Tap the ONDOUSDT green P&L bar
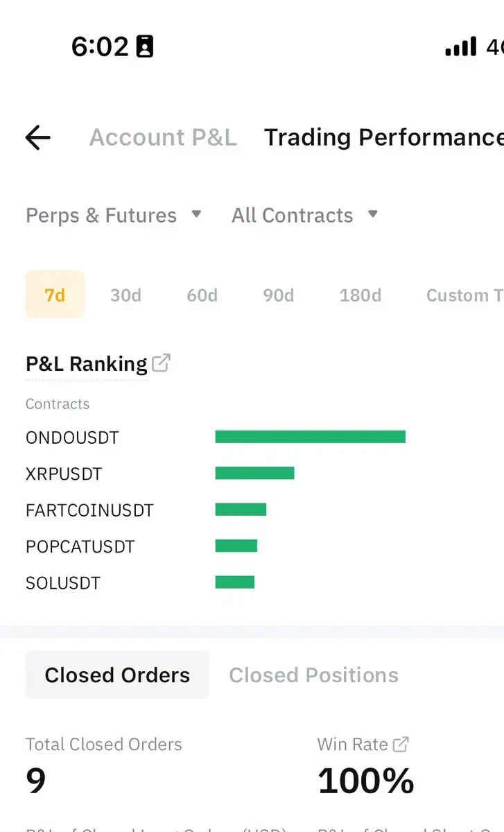 click(x=310, y=437)
